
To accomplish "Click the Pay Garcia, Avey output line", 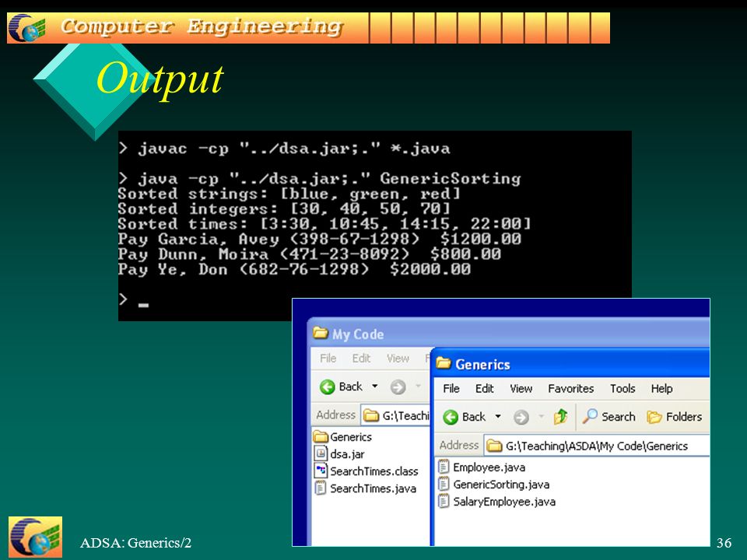I will pos(320,239).
